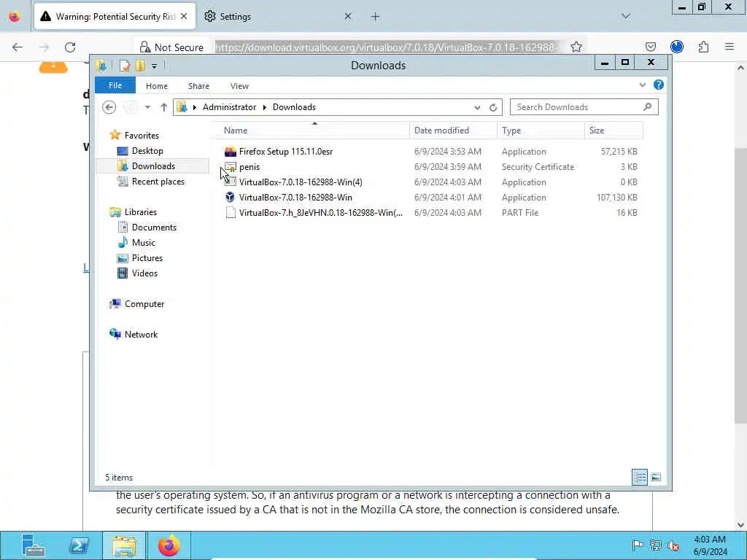Click the Firefox taskbar button

tap(169, 545)
